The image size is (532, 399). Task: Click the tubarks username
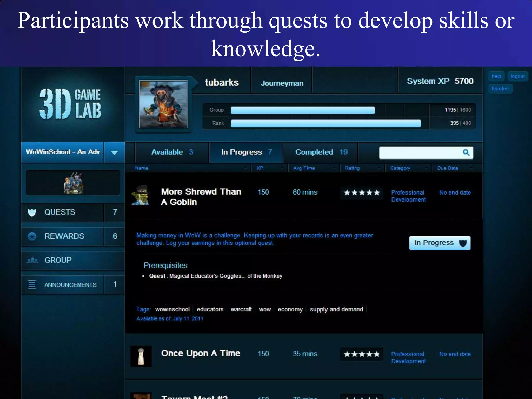tap(222, 83)
